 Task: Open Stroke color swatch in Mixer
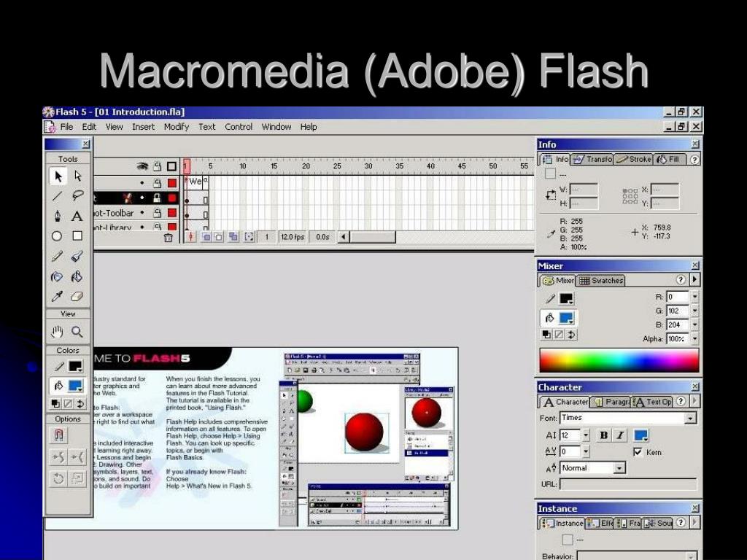(x=566, y=298)
